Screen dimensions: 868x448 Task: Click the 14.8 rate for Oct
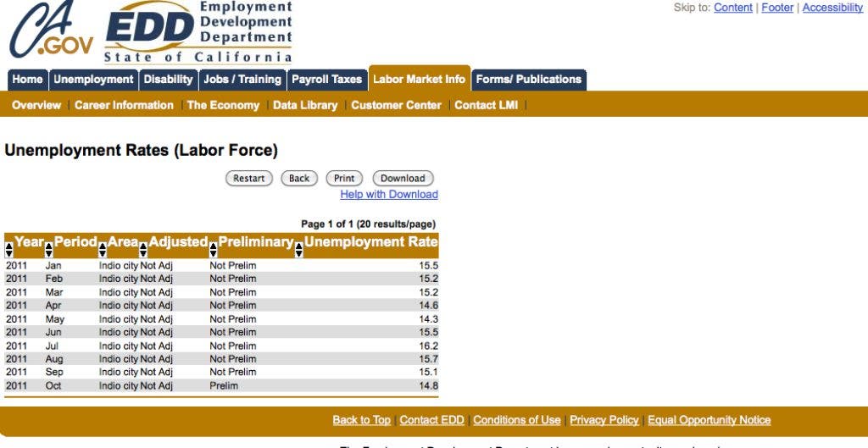click(428, 385)
